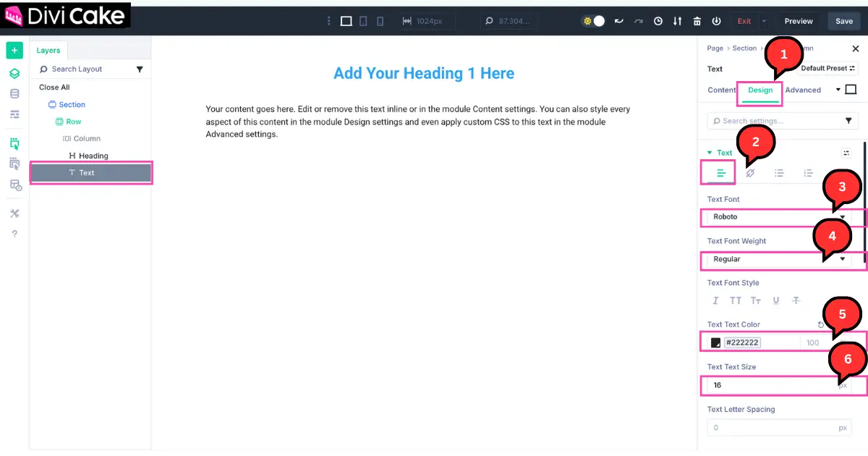Open Text group preset options icon
Viewport: 868px width, 456px height.
(846, 153)
